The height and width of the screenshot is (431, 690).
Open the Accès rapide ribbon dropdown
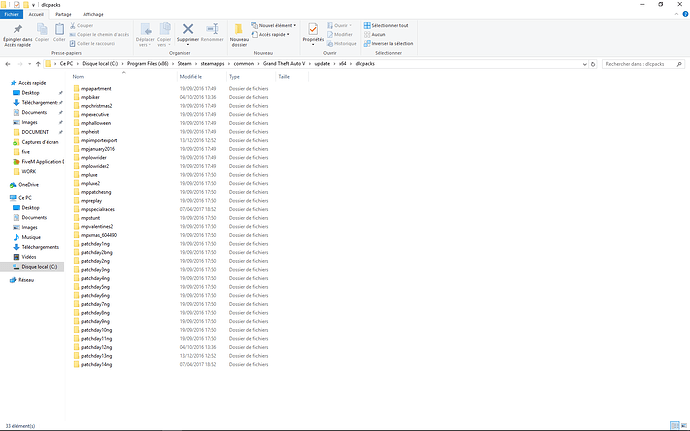pyautogui.click(x=271, y=34)
